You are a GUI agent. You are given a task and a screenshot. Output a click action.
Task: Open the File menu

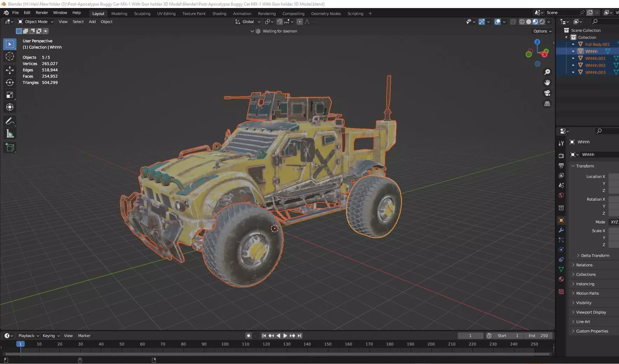coord(15,13)
